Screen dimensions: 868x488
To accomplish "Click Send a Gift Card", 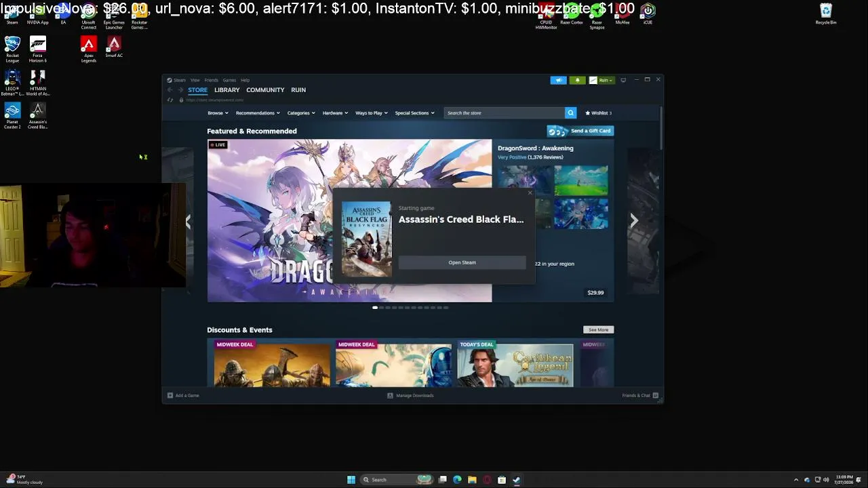I will coord(580,131).
